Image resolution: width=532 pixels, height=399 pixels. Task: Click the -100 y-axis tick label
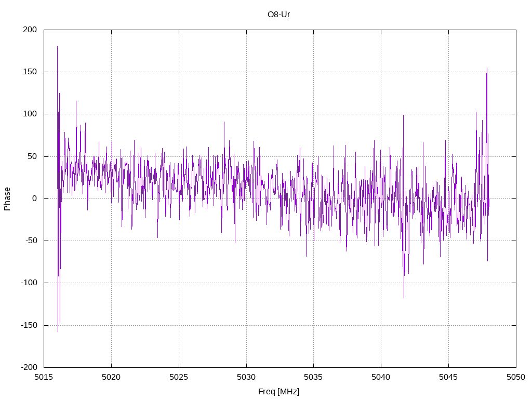(29, 283)
